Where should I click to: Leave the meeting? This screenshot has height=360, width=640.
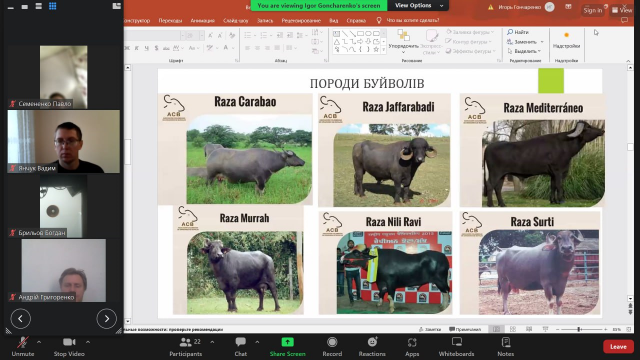coord(618,347)
